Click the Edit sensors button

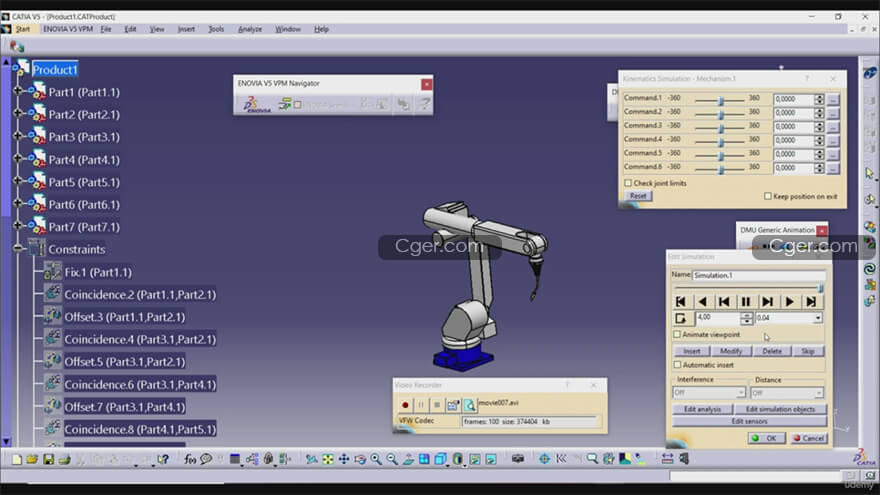749,421
